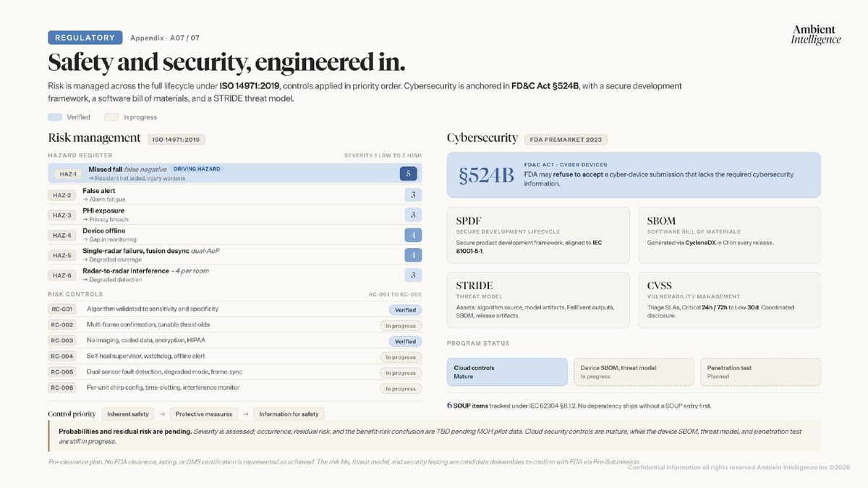The height and width of the screenshot is (488, 868).
Task: Click the Ambient Intelligence logo
Action: [x=816, y=34]
